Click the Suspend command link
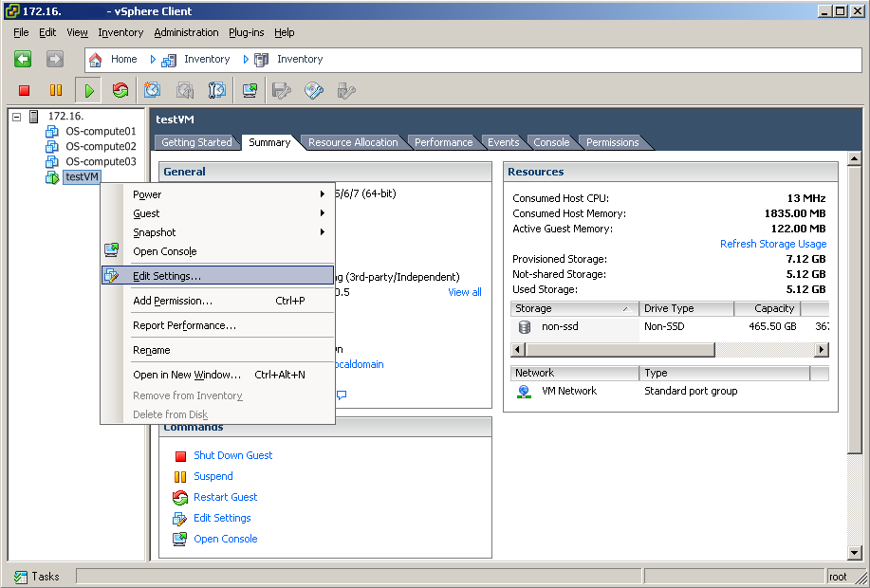 213,476
